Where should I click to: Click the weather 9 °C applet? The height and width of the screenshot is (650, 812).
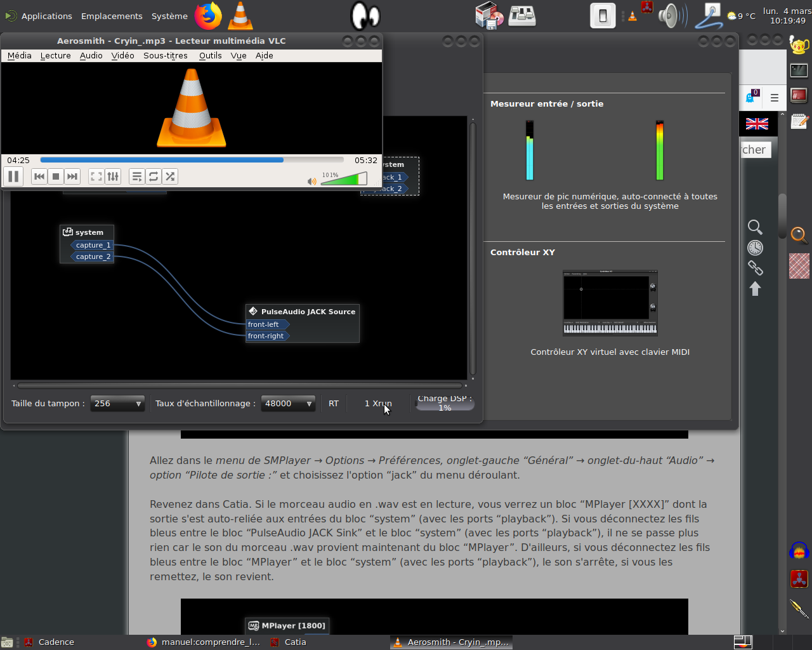tap(742, 16)
